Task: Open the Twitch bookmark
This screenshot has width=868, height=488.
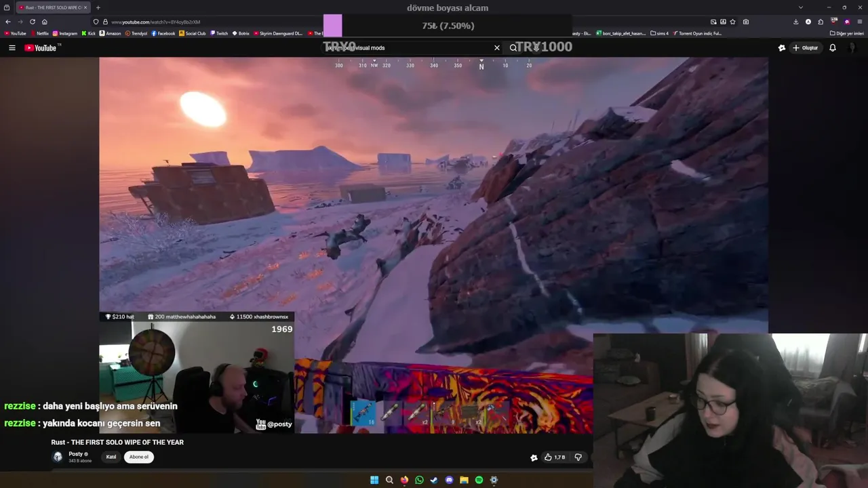Action: click(x=219, y=33)
